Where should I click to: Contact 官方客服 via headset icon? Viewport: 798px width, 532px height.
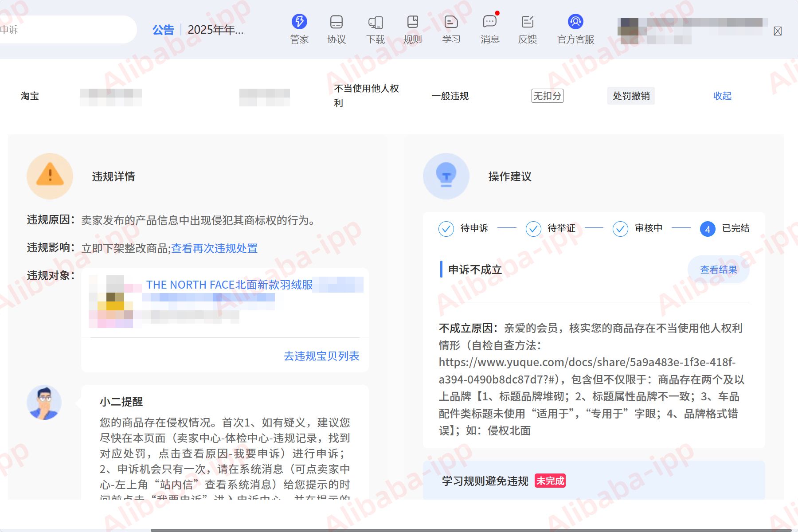(575, 22)
